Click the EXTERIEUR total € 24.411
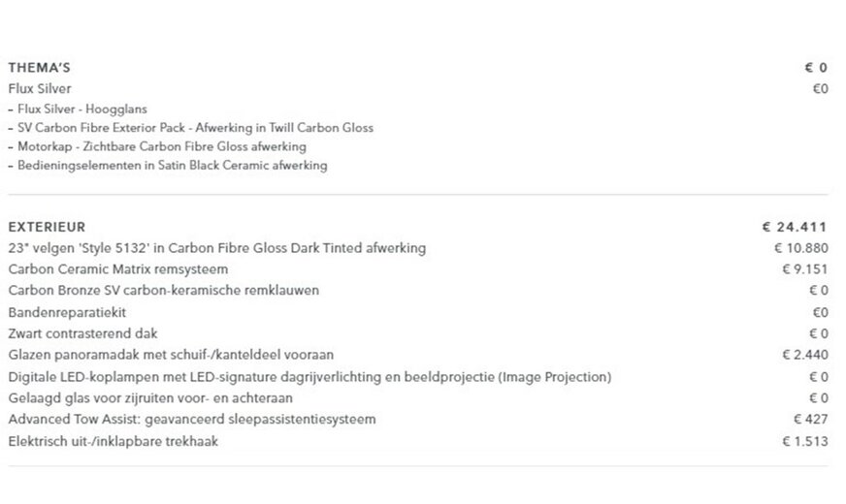Image resolution: width=846 pixels, height=504 pixels. click(x=794, y=227)
